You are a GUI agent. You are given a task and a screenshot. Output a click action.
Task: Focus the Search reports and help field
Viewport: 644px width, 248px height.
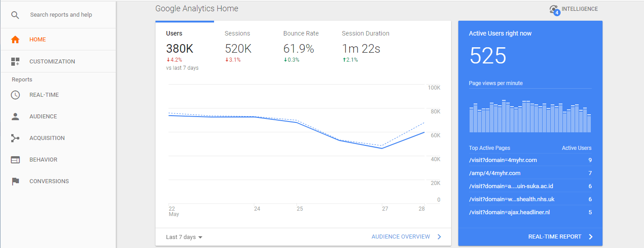point(61,15)
